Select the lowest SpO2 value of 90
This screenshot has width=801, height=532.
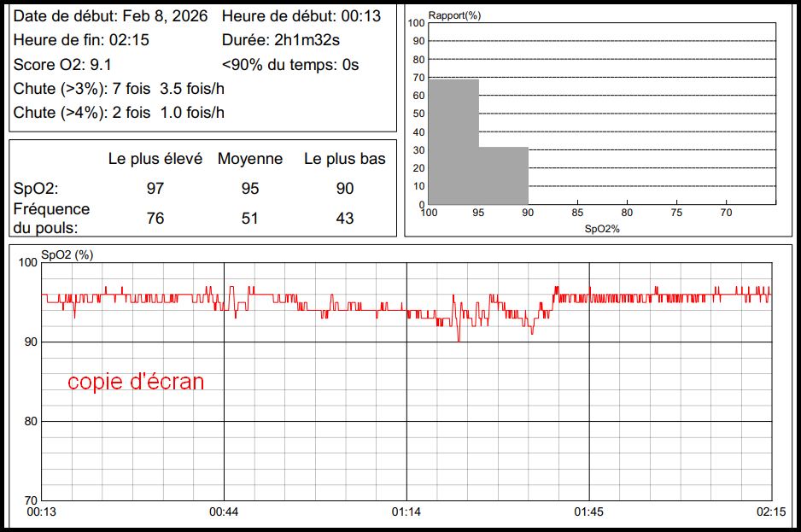345,189
